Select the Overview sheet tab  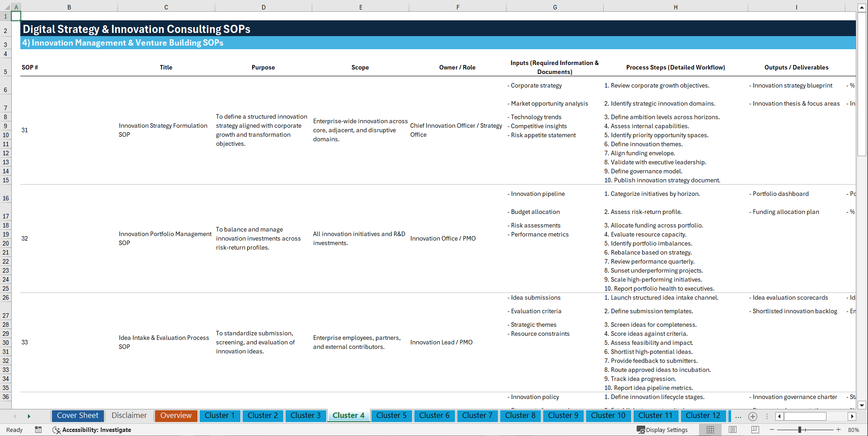(176, 416)
